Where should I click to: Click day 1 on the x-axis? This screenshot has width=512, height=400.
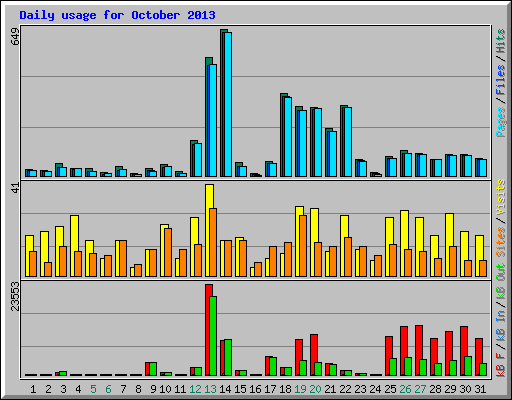point(33,389)
